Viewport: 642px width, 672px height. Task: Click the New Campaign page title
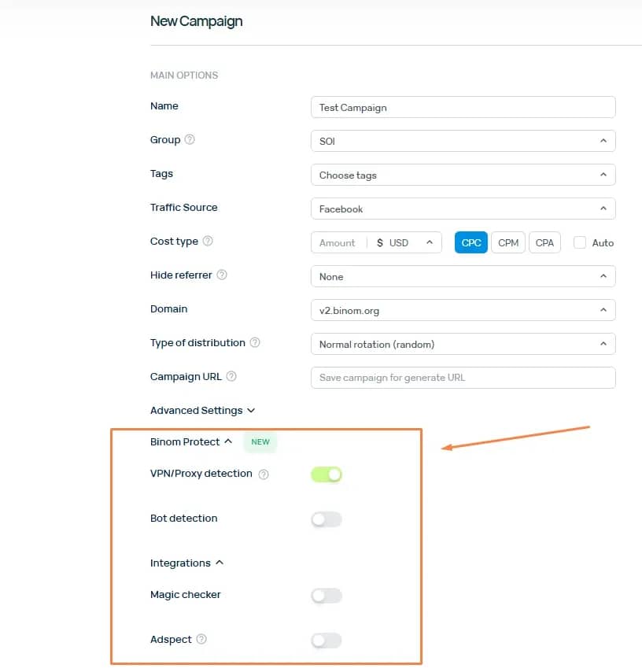pyautogui.click(x=196, y=21)
